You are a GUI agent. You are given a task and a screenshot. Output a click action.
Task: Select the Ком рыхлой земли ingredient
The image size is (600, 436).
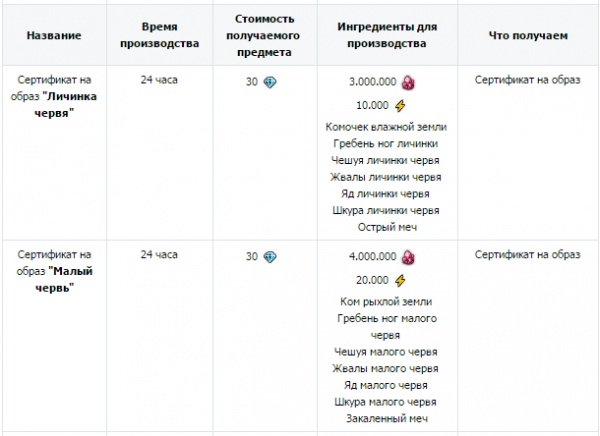click(x=386, y=302)
